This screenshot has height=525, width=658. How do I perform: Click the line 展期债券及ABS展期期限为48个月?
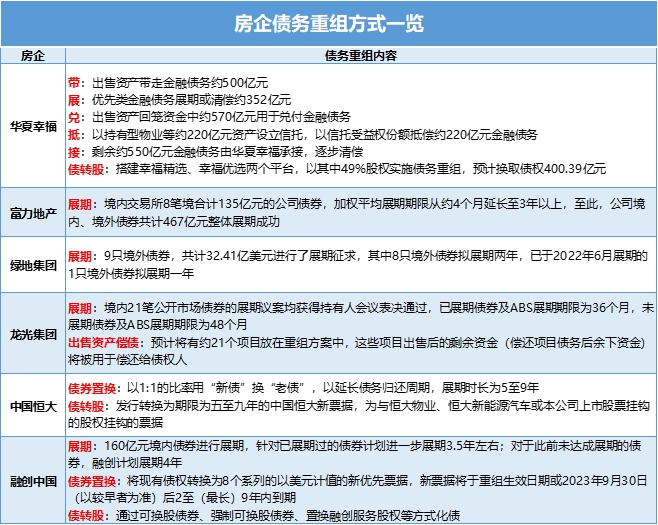(x=157, y=324)
